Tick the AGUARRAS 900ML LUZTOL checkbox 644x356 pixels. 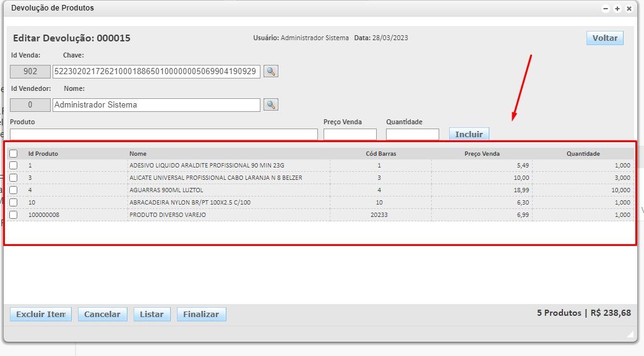(14, 190)
